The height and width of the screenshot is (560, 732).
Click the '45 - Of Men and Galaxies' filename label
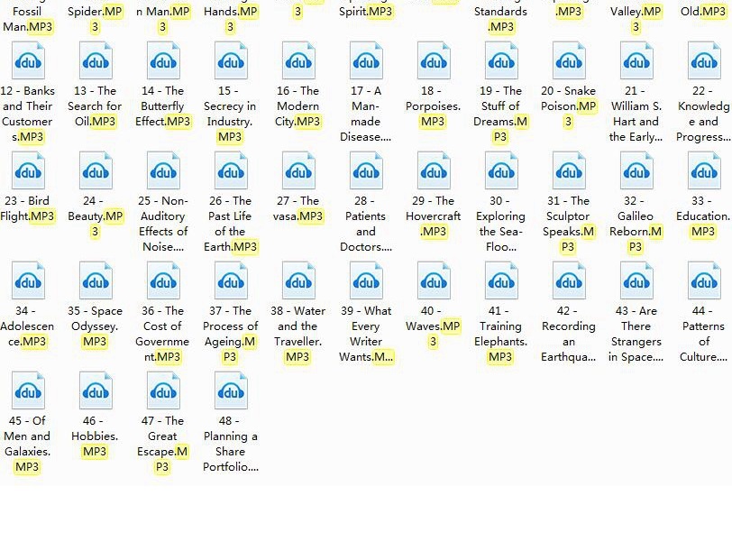pyautogui.click(x=27, y=444)
